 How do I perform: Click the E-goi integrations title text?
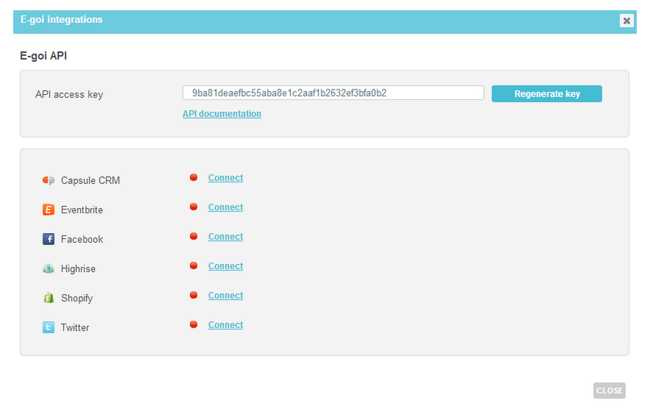coord(61,19)
